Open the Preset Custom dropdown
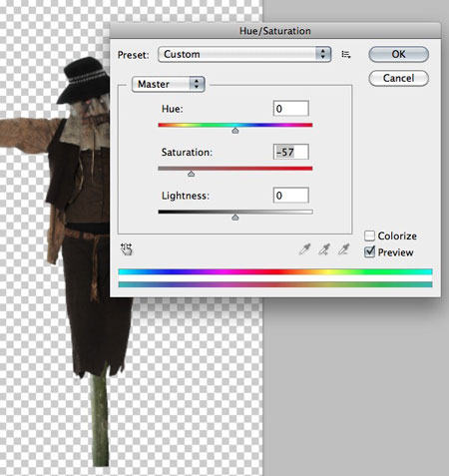Image resolution: width=449 pixels, height=476 pixels. tap(244, 54)
